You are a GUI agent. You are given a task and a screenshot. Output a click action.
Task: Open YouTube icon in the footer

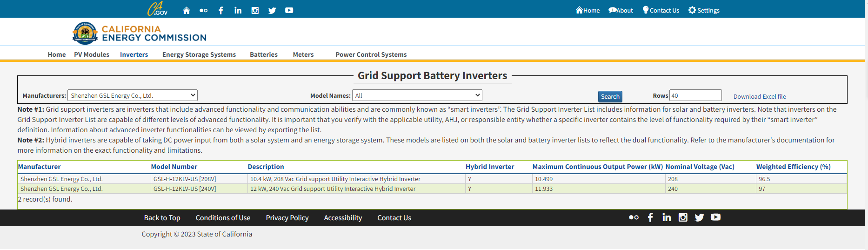tap(715, 217)
